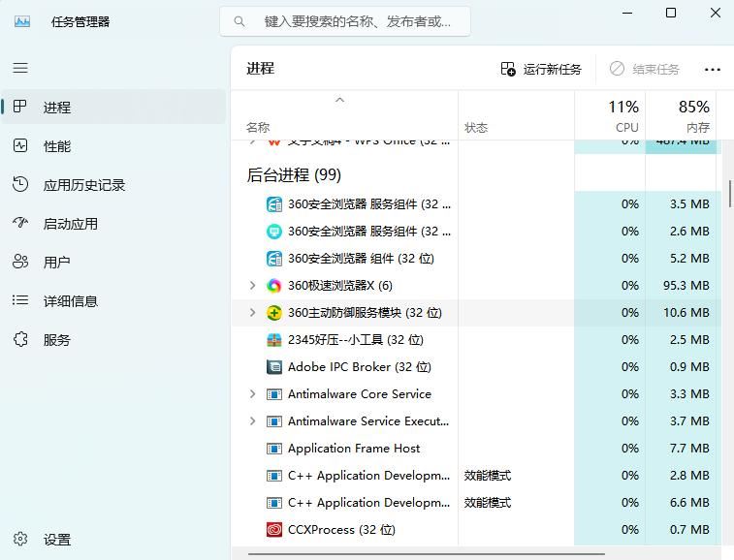The width and height of the screenshot is (734, 560).
Task: Go to the 详细信息 page
Action: (70, 301)
